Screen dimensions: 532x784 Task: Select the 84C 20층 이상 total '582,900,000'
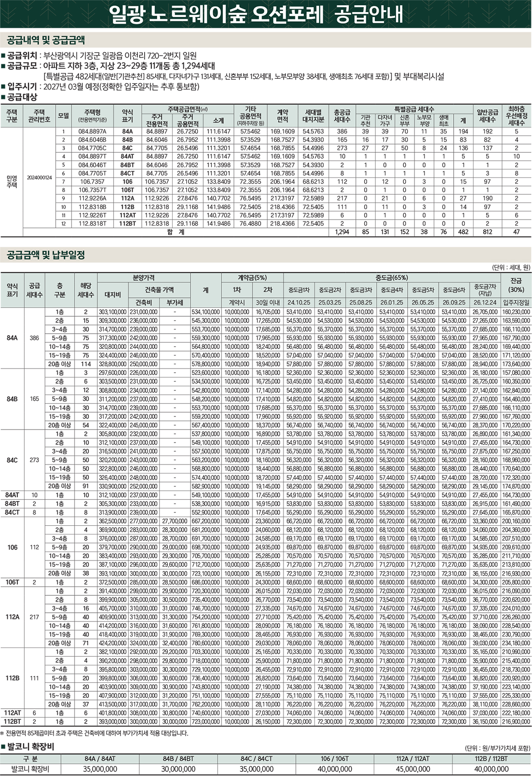(206, 486)
